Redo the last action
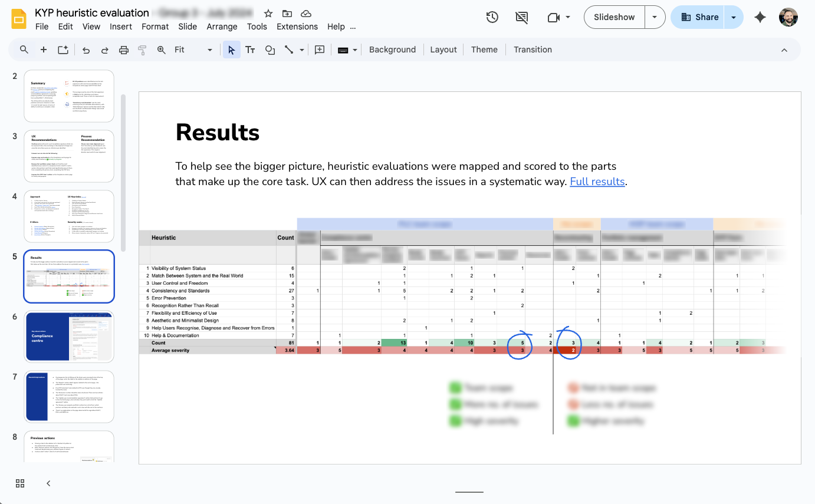The image size is (815, 504). [x=104, y=50]
